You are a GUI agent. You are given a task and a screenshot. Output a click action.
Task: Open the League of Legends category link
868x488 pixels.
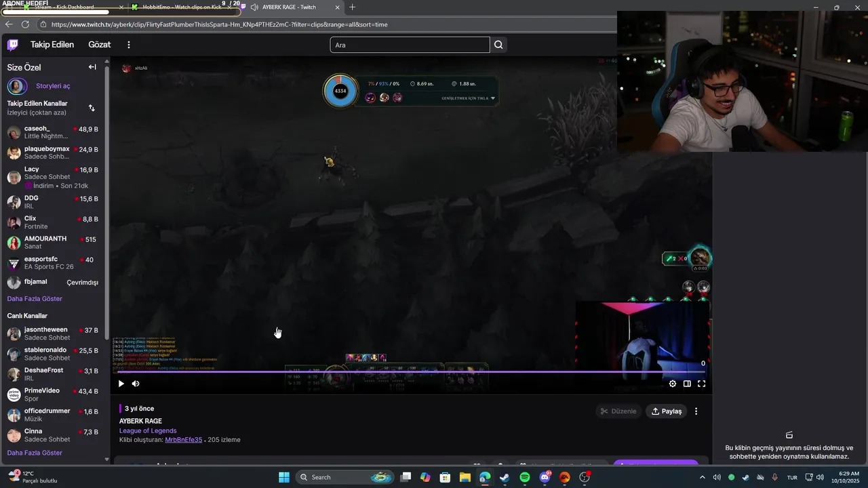click(148, 430)
